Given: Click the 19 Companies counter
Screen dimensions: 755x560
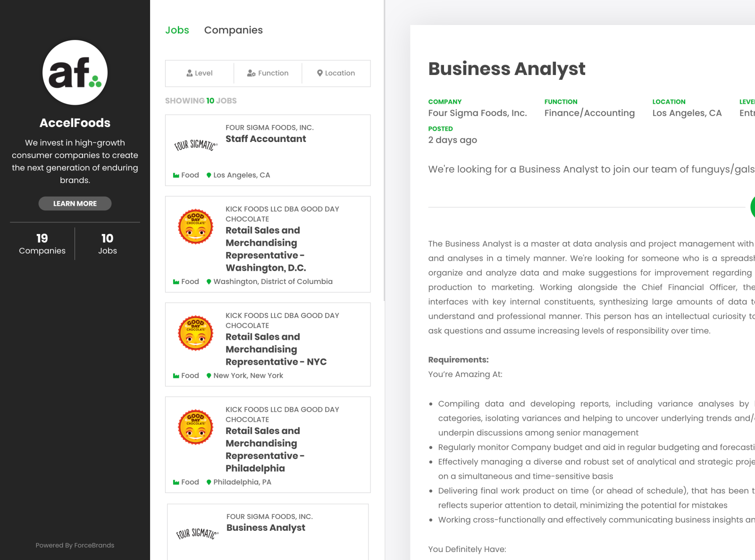Looking at the screenshot, I should [42, 244].
